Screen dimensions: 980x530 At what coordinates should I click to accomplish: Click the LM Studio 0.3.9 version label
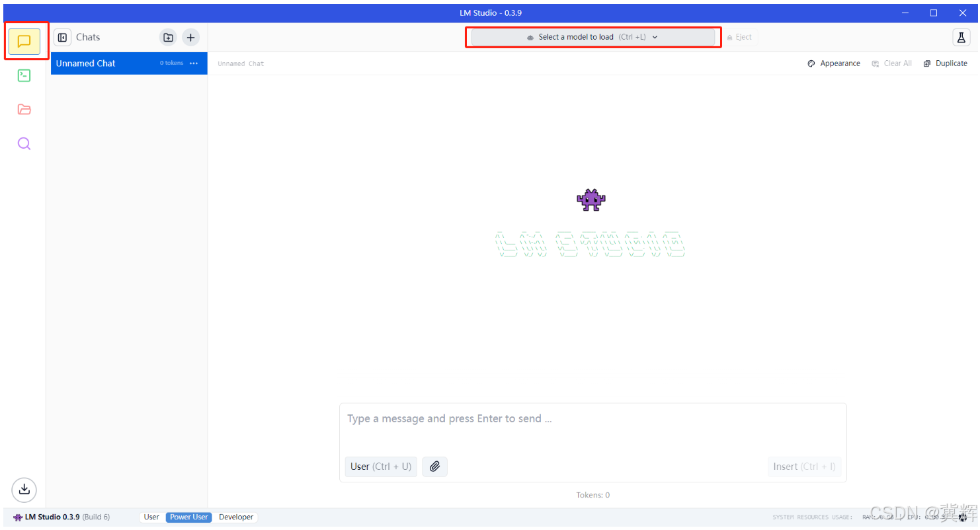click(x=61, y=517)
